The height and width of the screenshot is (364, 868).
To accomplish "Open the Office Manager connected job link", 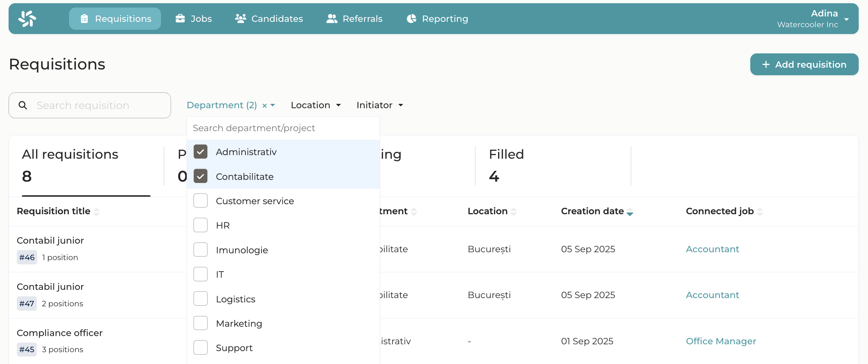I will [721, 341].
